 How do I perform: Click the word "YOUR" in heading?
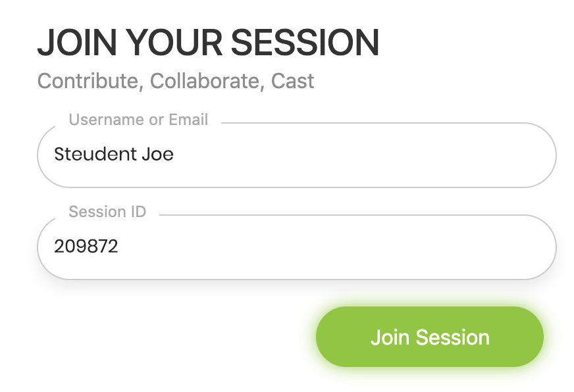point(174,43)
